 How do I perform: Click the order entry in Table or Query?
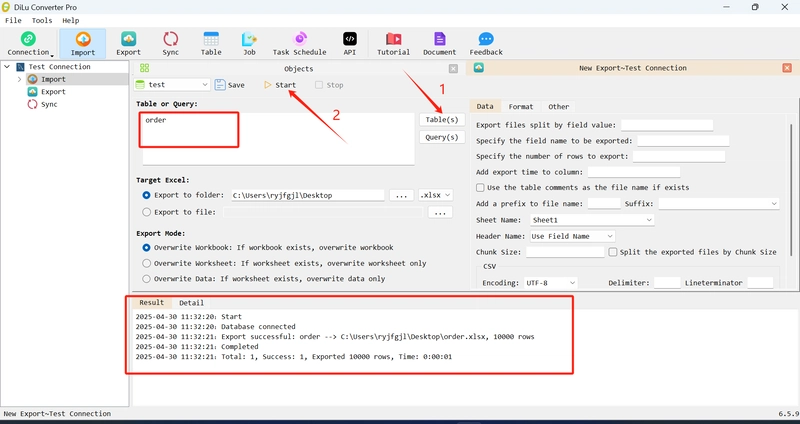tap(156, 120)
